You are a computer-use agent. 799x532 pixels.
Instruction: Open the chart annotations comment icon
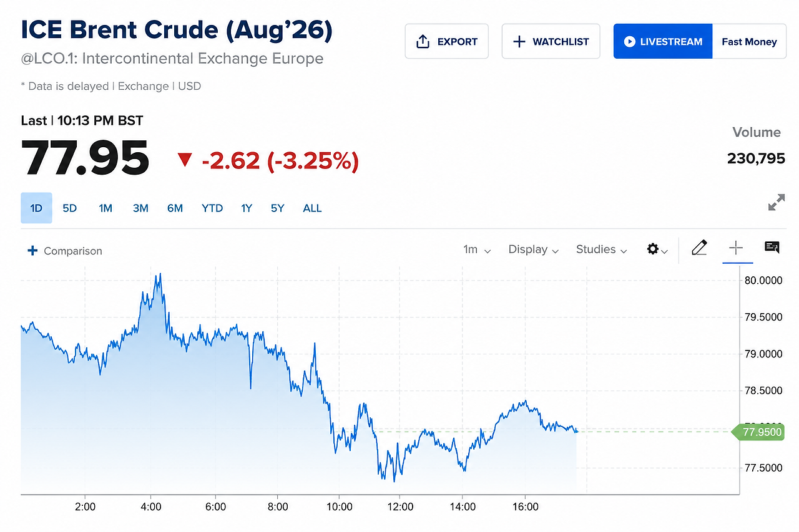772,248
